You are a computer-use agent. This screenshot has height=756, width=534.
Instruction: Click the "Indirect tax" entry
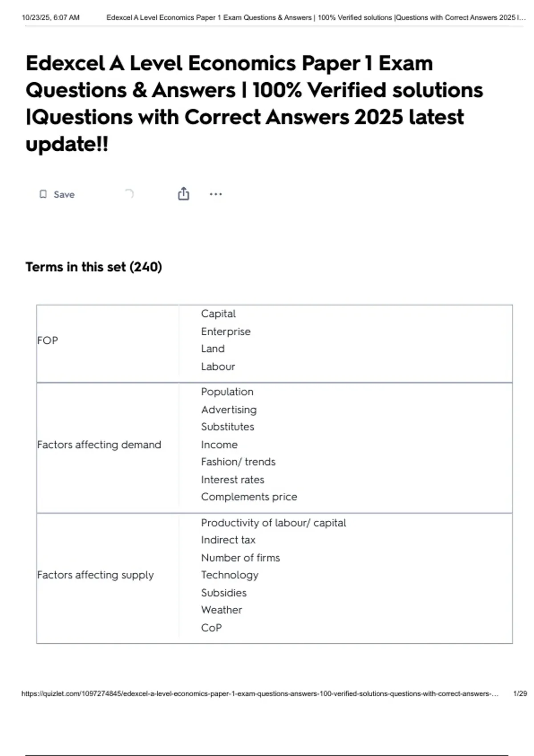pyautogui.click(x=228, y=540)
